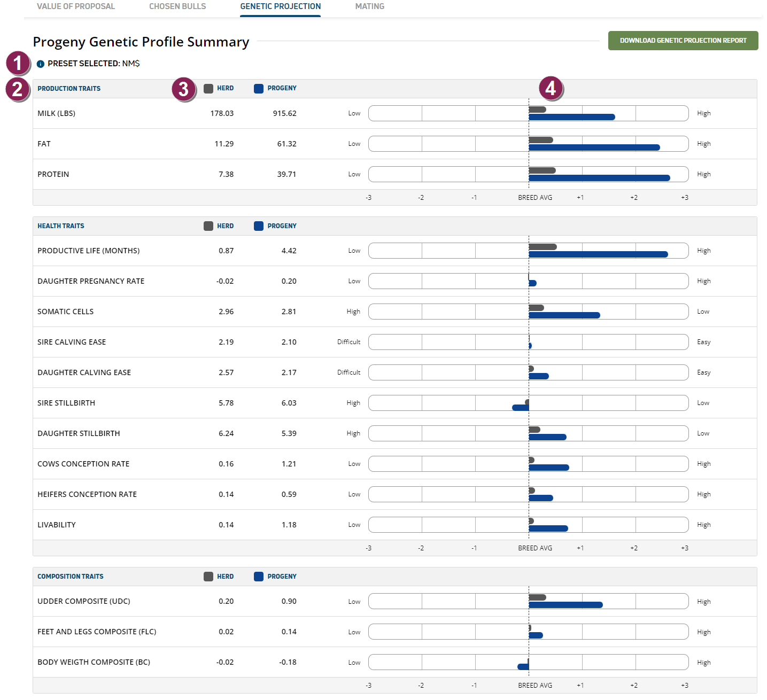Click the Milk (LBS) progeny bar
Image resolution: width=767 pixels, height=700 pixels.
571,117
